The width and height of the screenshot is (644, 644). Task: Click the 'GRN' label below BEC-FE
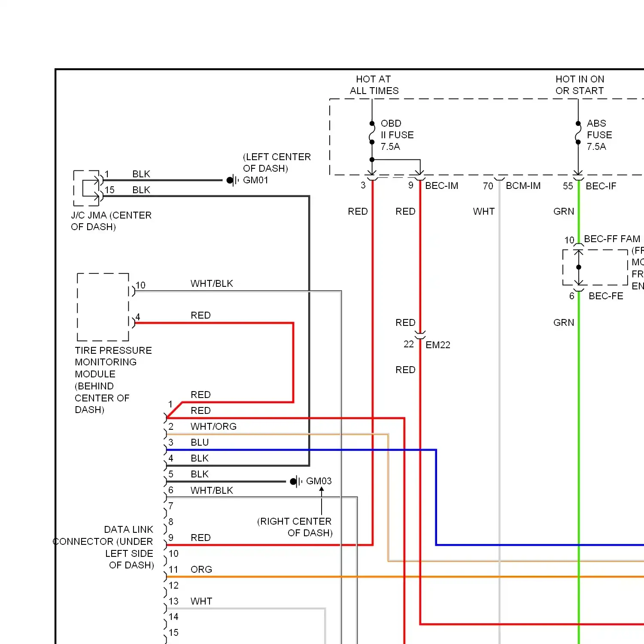coord(564,322)
